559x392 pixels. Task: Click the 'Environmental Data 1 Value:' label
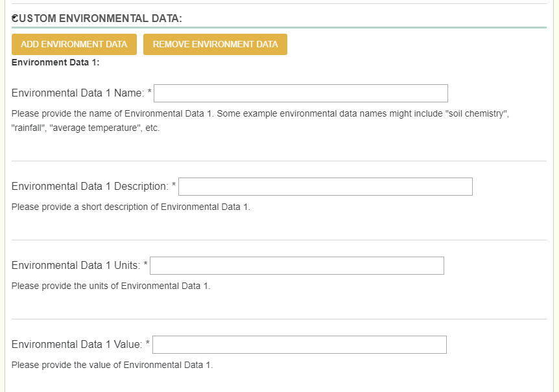point(77,345)
